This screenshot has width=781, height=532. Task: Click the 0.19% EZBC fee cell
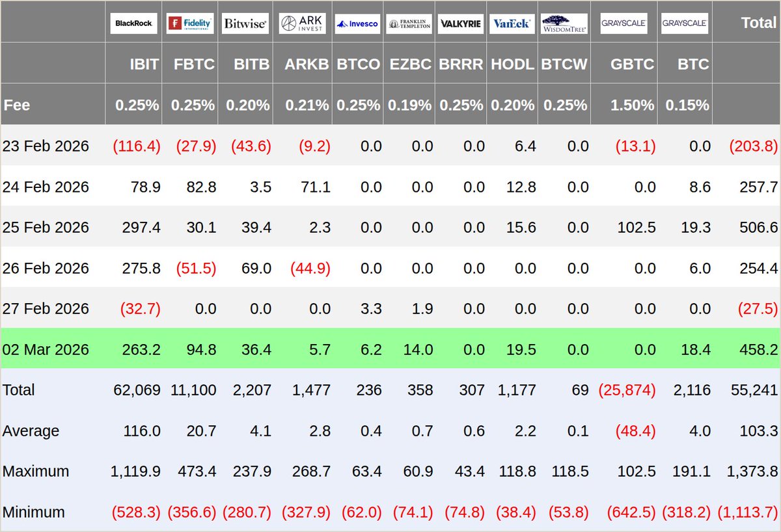(409, 105)
